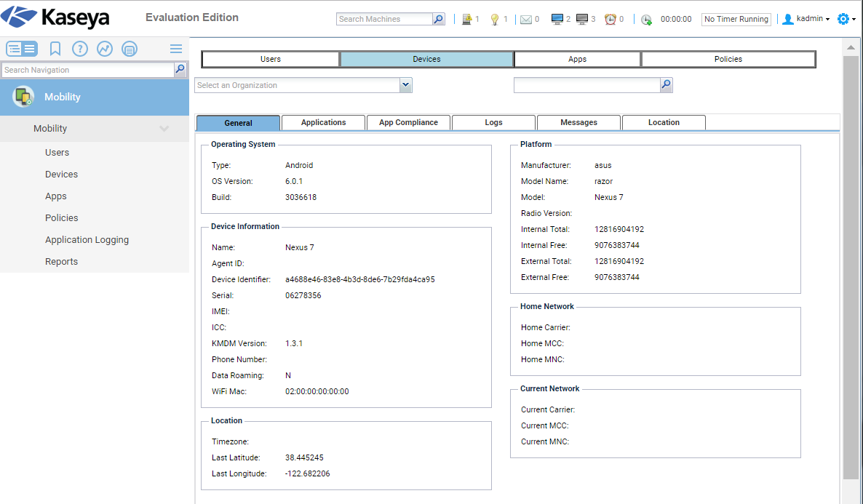Open the notes/document circle icon
This screenshot has height=504, width=863.
[x=130, y=49]
